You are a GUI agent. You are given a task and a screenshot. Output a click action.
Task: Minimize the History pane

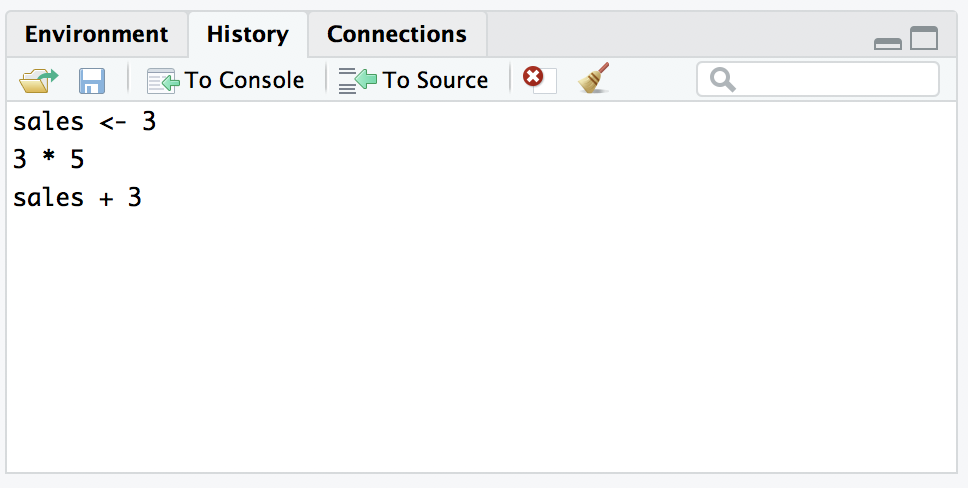(x=888, y=42)
